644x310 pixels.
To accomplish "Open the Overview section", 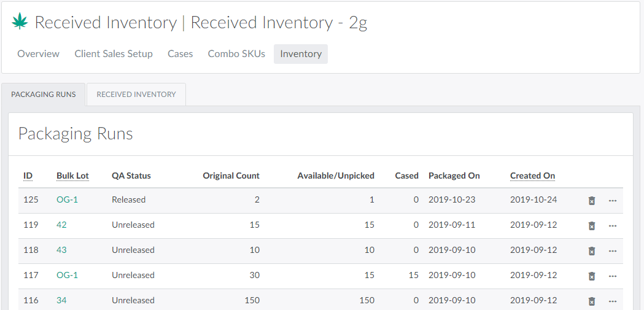I will [x=38, y=54].
